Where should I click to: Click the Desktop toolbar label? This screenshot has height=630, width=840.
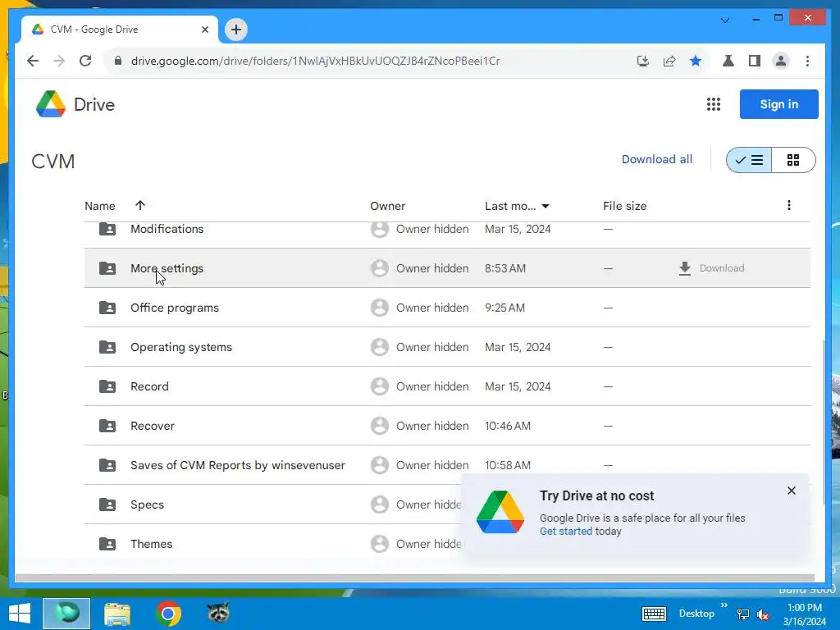696,614
